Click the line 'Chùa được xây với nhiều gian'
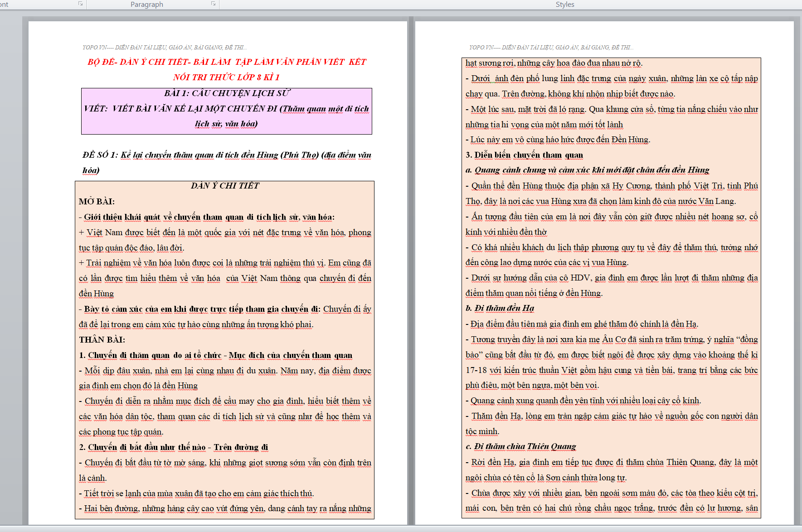 (x=612, y=493)
